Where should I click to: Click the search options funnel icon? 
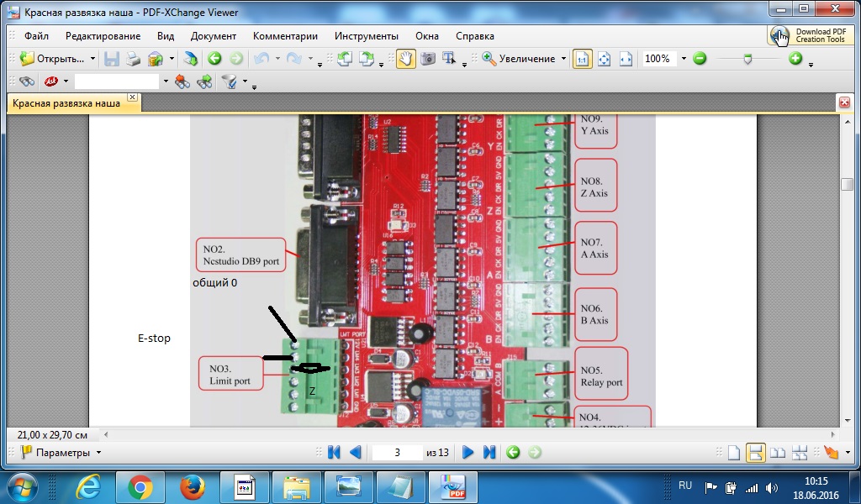tap(230, 81)
